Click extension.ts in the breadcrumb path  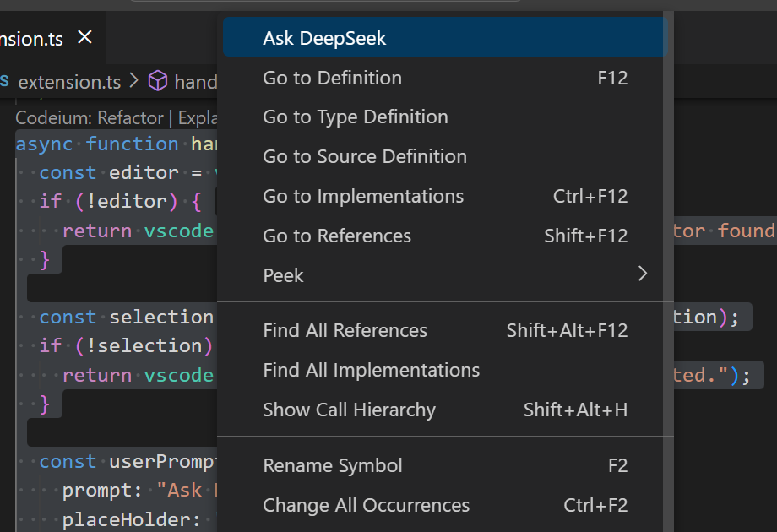pos(69,82)
